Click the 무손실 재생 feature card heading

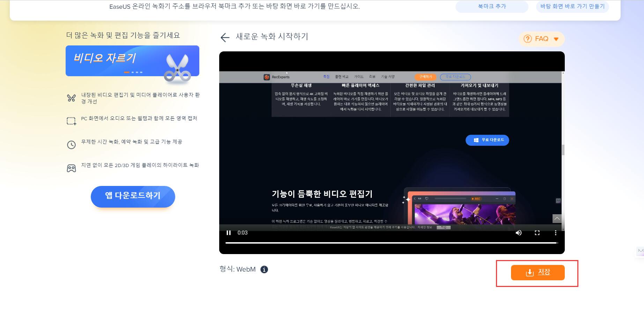coord(301,86)
